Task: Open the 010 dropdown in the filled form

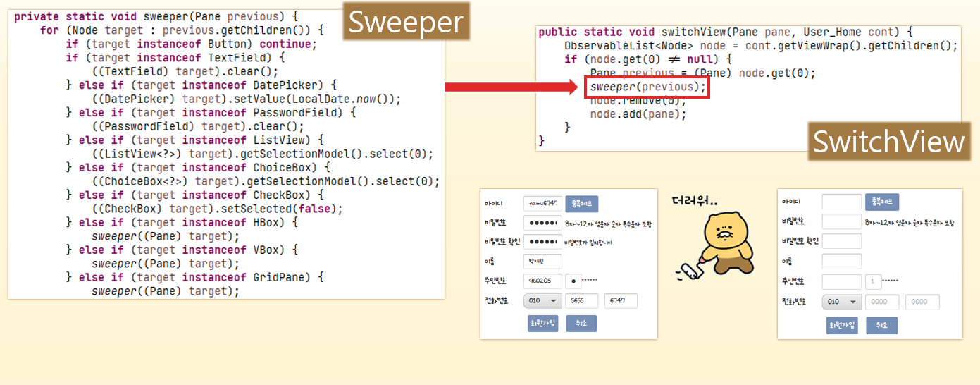Action: [542, 301]
